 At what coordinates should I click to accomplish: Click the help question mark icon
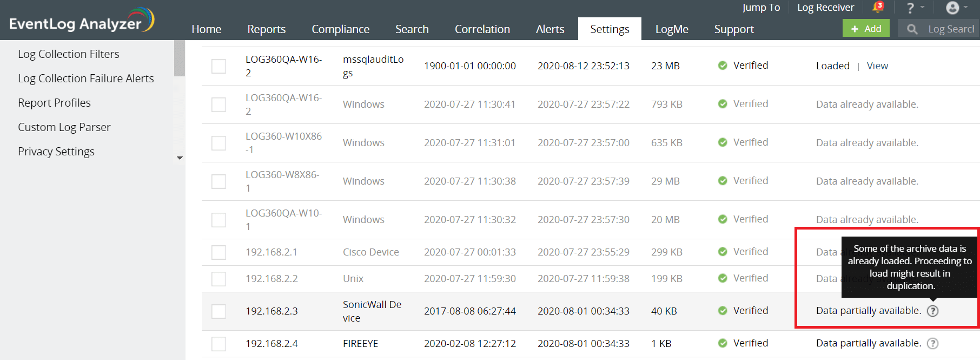coord(910,8)
